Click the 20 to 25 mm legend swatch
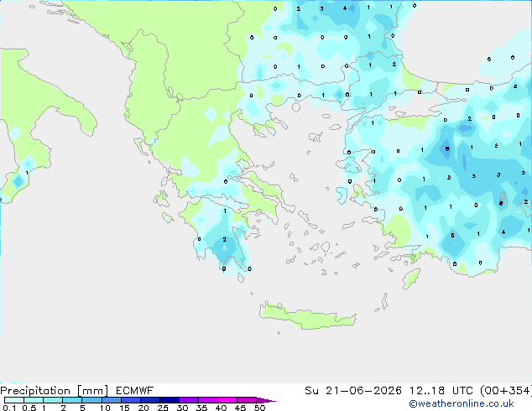The image size is (532, 411). (x=150, y=400)
